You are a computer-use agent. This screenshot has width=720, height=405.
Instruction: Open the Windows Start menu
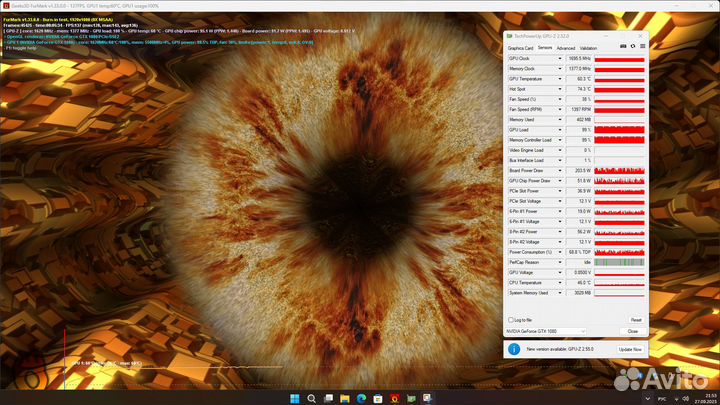[x=295, y=398]
